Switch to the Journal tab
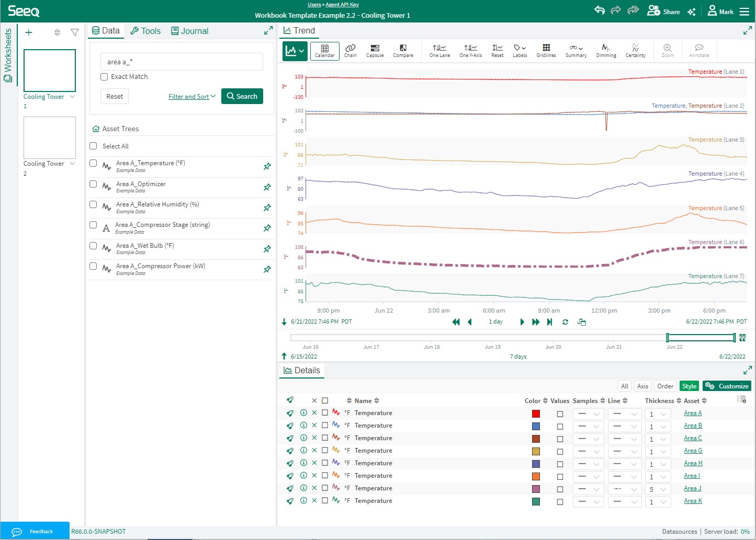Screen dimensions: 756x540 pyautogui.click(x=190, y=31)
